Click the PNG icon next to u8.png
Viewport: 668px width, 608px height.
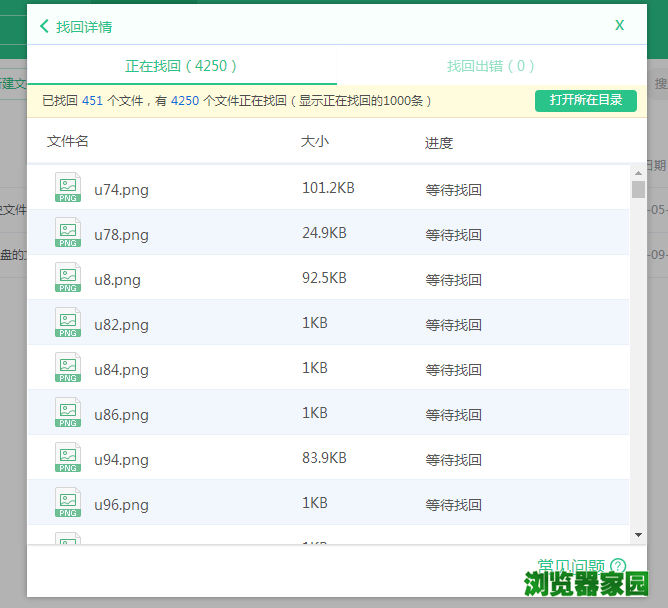click(x=68, y=278)
